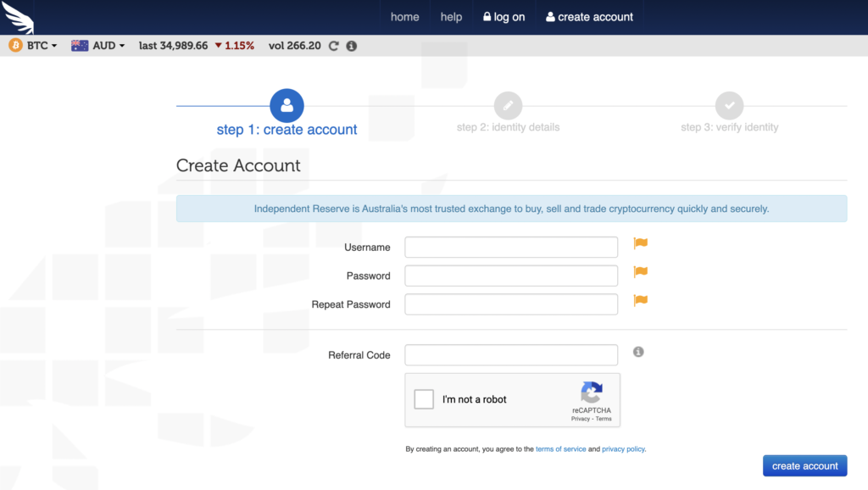Open the Referral Code info icon
Screen dimensions: 868x490
tap(638, 352)
